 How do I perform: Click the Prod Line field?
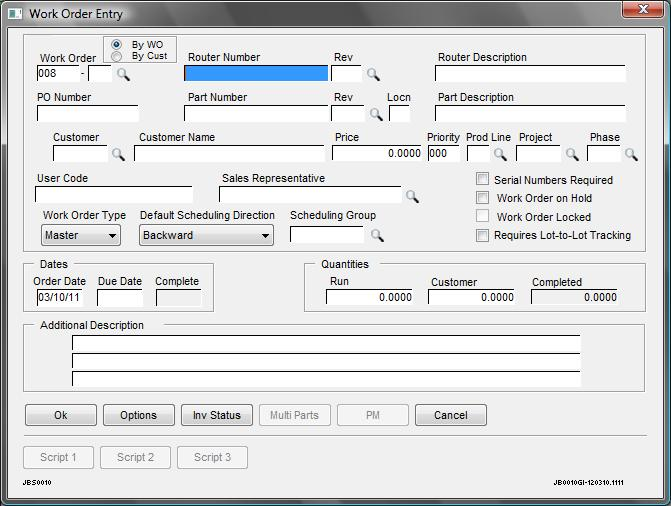(x=478, y=153)
